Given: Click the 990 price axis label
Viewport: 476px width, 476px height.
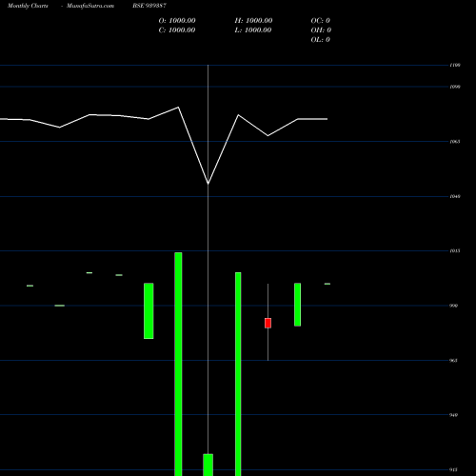Looking at the screenshot, I should 454,306.
